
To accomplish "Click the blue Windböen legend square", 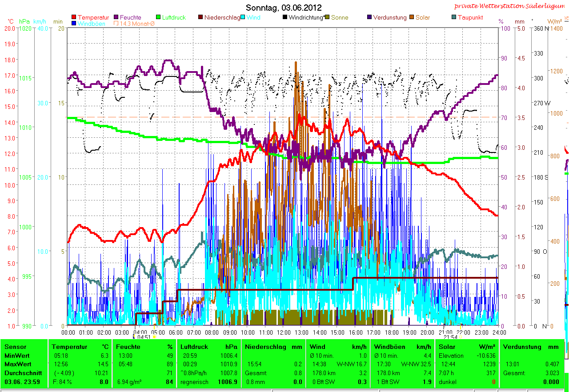I will tap(74, 24).
